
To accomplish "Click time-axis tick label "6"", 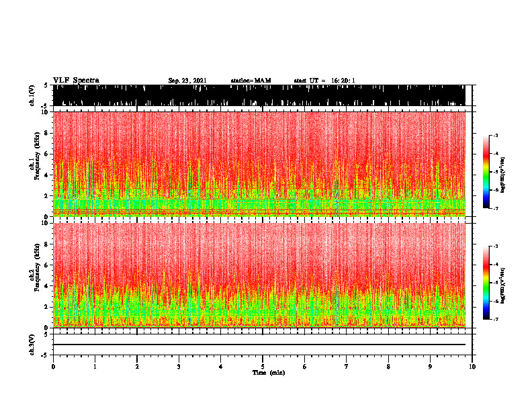I will tap(304, 367).
